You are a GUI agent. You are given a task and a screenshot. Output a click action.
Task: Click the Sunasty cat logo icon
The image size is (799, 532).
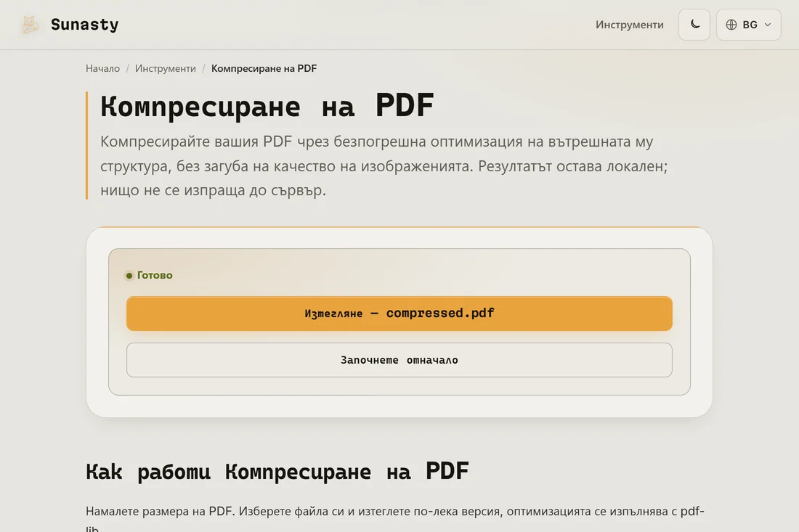(30, 25)
